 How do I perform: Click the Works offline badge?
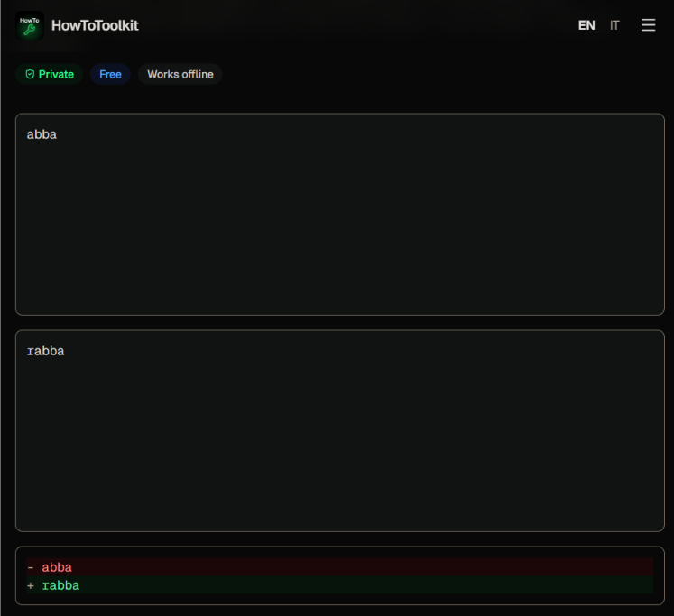click(x=180, y=74)
